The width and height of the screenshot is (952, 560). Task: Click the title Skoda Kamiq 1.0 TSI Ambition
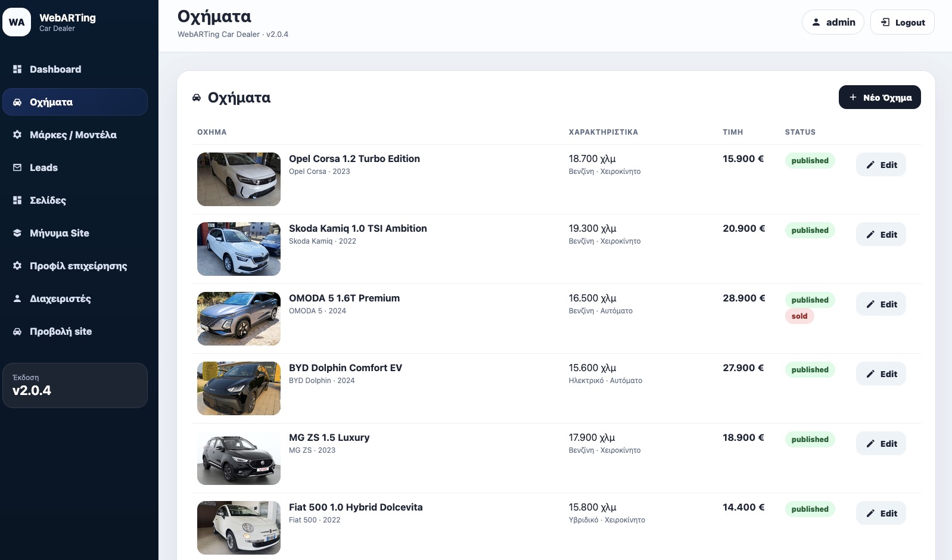(358, 228)
